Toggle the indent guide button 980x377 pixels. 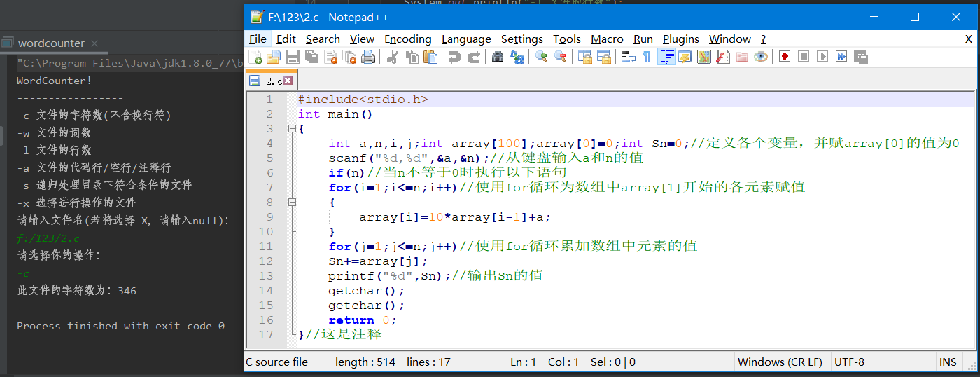tap(666, 57)
